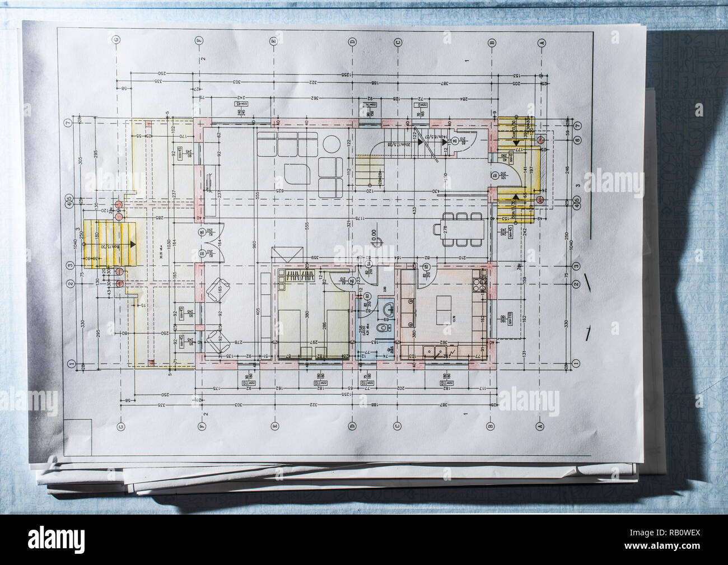This screenshot has height=565, width=728.
Task: Click the three-seat sofa in living room
Action: coord(287,144)
